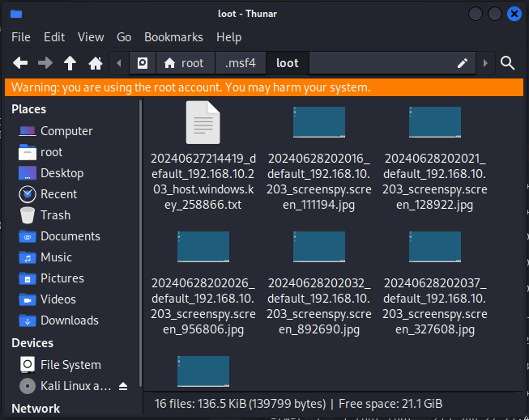The image size is (529, 420).
Task: Open home folder via toolbar house icon
Action: pyautogui.click(x=96, y=63)
